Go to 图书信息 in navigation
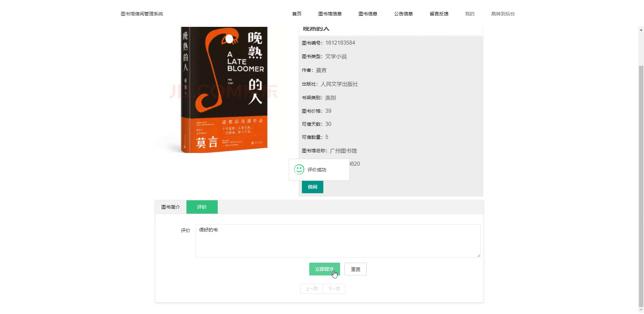This screenshot has height=314, width=644. click(368, 14)
